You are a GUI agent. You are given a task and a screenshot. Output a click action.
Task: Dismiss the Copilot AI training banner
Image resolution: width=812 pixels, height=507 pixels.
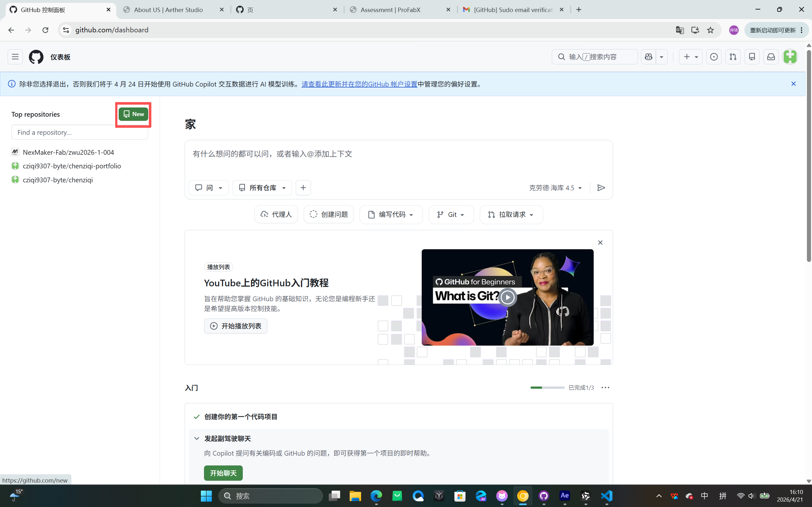point(793,84)
